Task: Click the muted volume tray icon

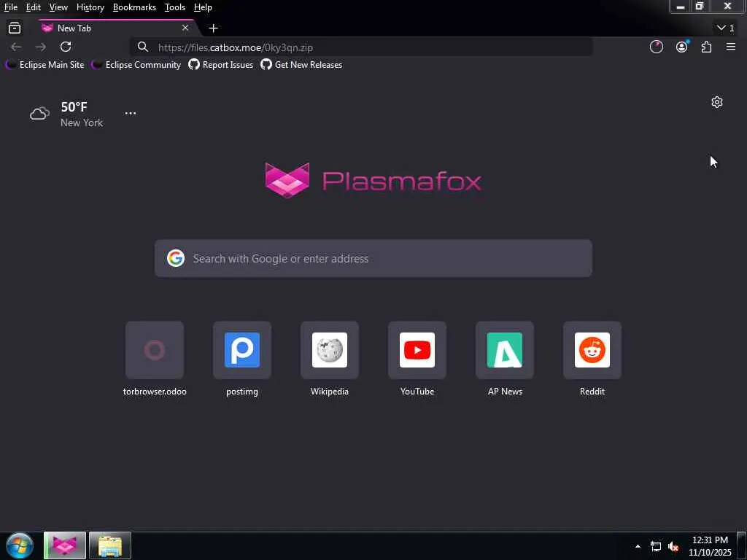Action: 673,547
